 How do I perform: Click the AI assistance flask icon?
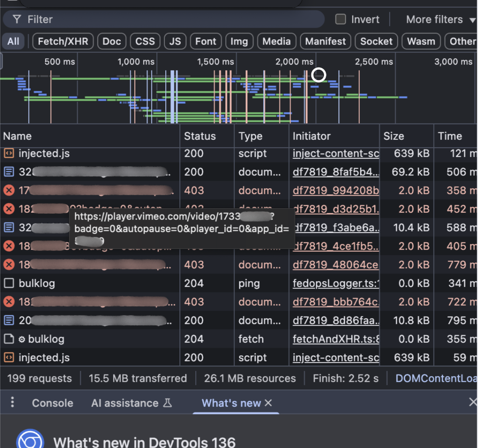pos(167,403)
